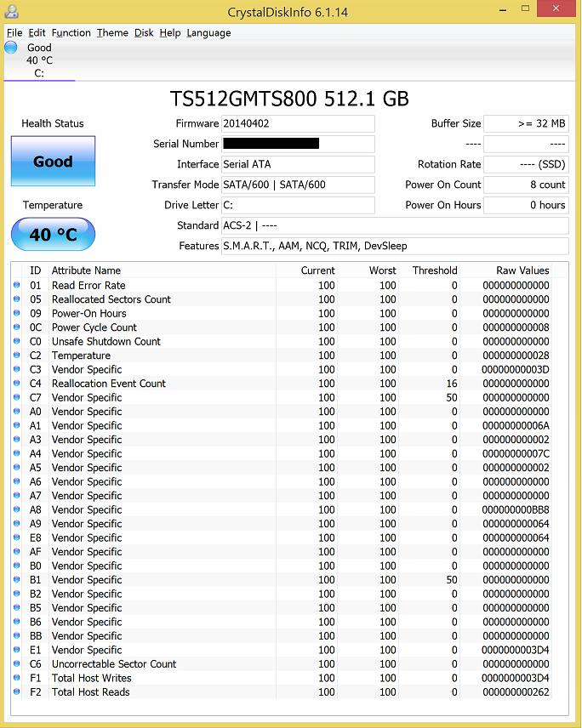The image size is (582, 728).
Task: Click status dot for A0 Vendor Specific
Action: [17, 412]
